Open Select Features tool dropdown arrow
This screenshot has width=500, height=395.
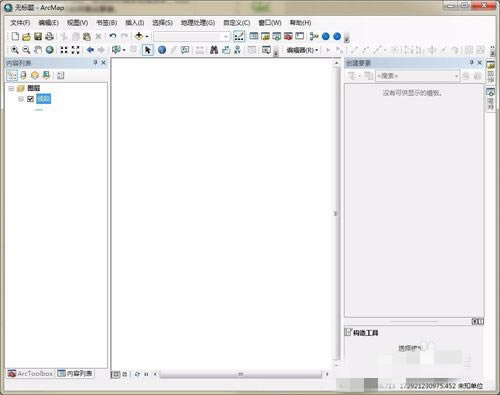click(124, 50)
